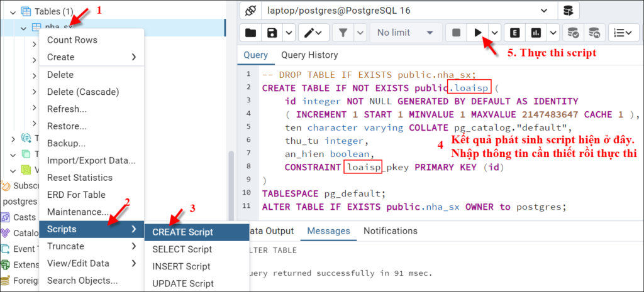Open the dropdown arrow beside Execute button
644x292 pixels.
coord(494,33)
